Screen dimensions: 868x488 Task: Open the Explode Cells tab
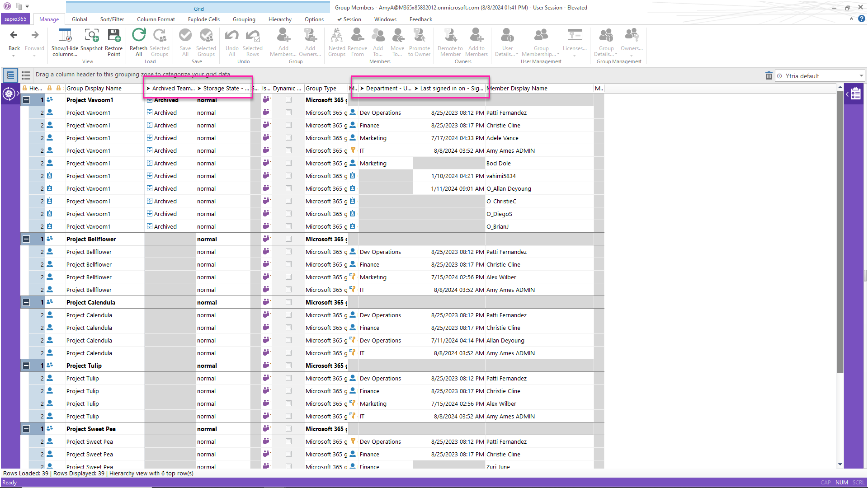(204, 19)
